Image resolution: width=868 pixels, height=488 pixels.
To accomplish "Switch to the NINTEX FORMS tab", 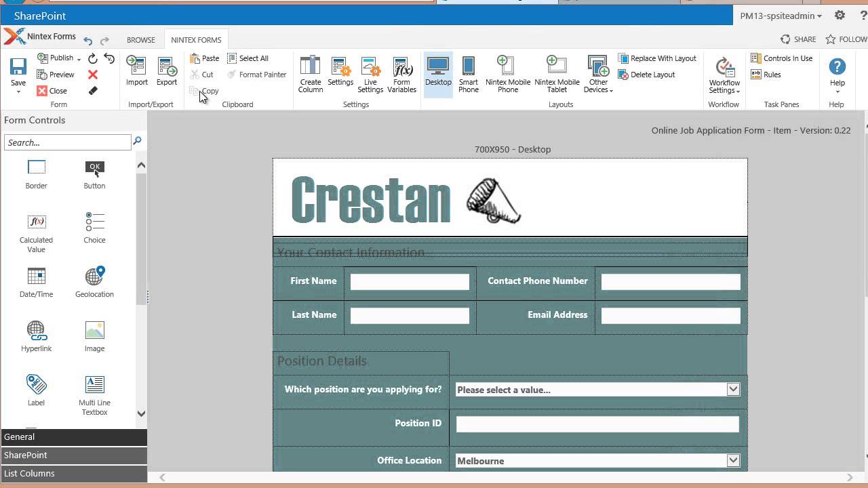I will [196, 40].
